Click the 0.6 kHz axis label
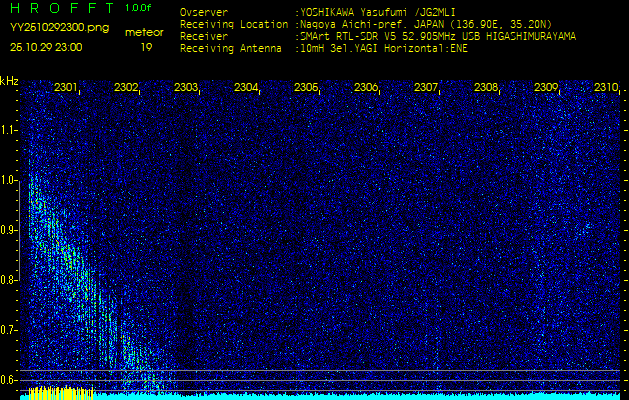The width and height of the screenshot is (629, 400). pyautogui.click(x=8, y=380)
